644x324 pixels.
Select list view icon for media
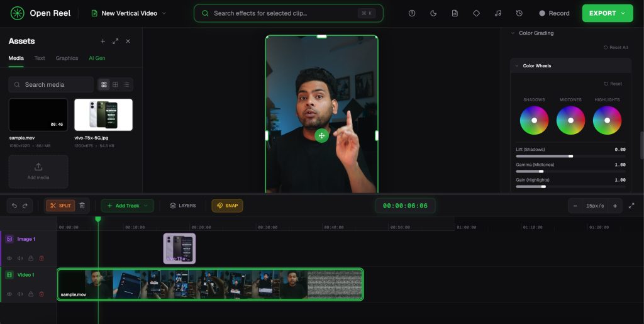(x=126, y=84)
